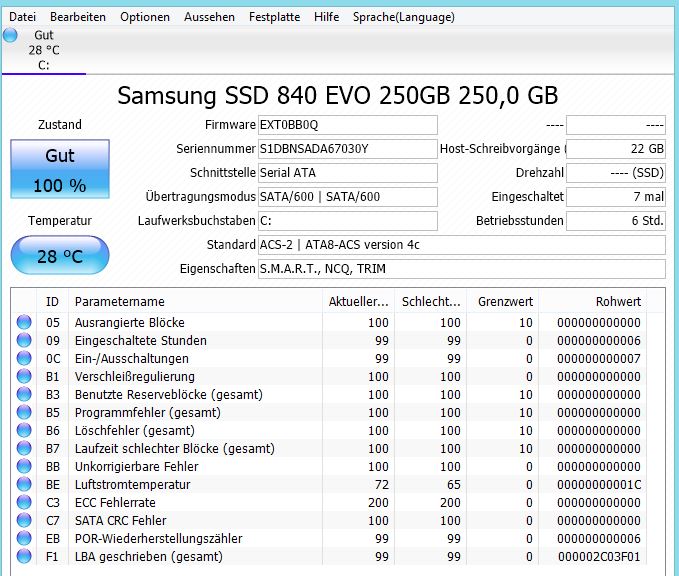Click the Aktueller... column header
Screen dimensions: 679x576
click(x=359, y=301)
